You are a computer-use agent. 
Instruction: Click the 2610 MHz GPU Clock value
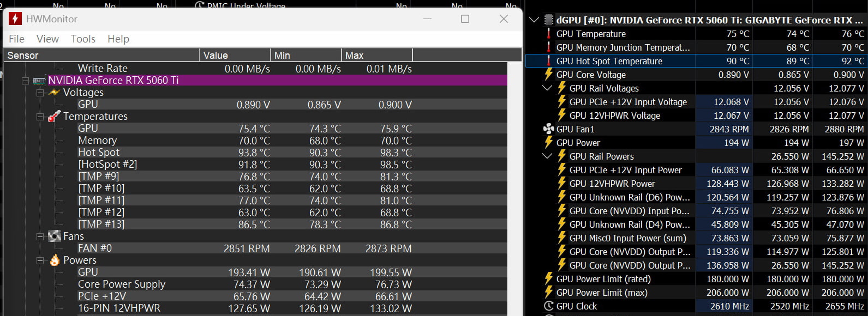(729, 306)
